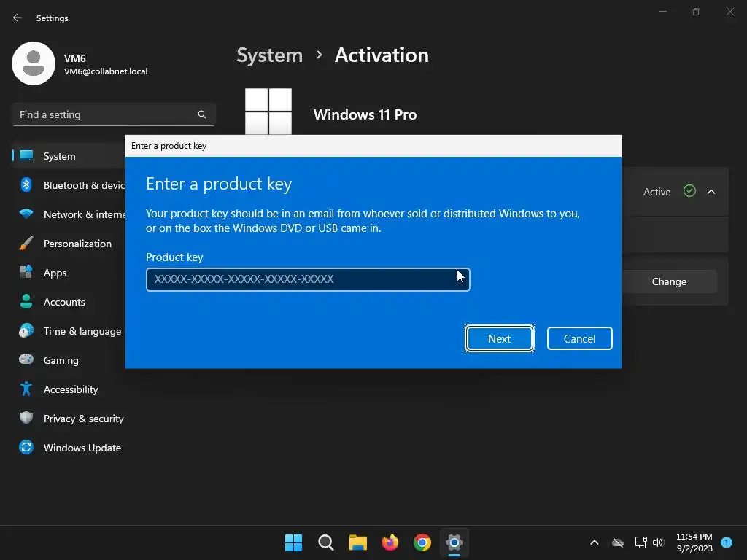This screenshot has width=747, height=560.
Task: Click the network display tray icon
Action: point(640,542)
